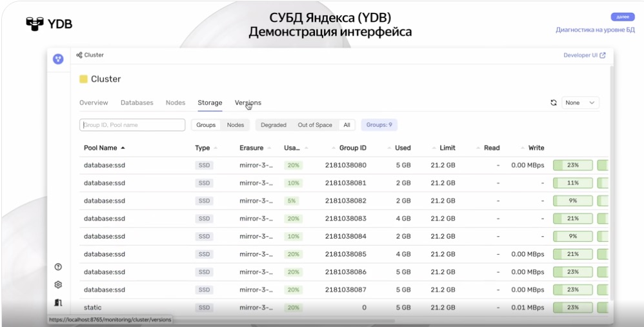Click the YDB logo in slide header
Screen dimensions: 644x327
(49, 24)
